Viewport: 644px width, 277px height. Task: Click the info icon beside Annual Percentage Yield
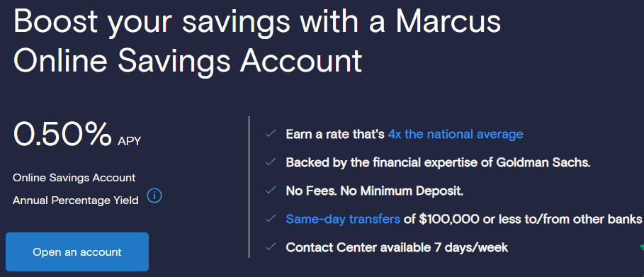coord(154,196)
